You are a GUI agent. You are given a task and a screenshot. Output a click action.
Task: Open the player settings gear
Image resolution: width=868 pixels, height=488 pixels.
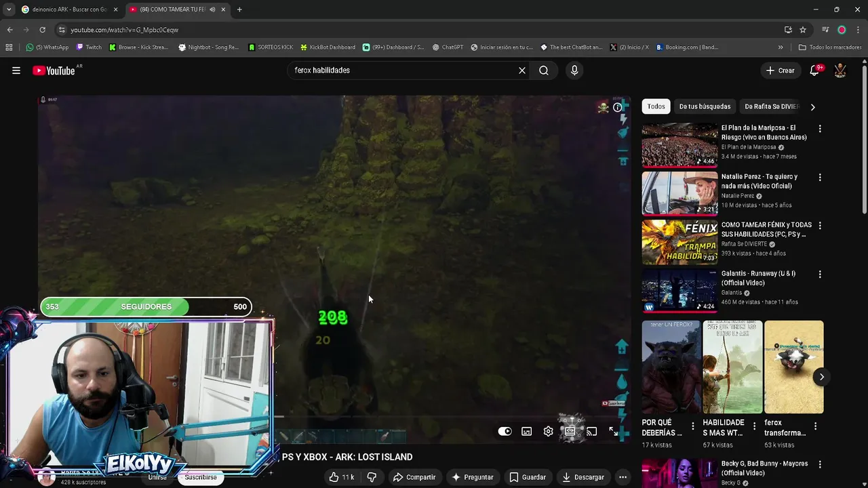[x=549, y=431]
